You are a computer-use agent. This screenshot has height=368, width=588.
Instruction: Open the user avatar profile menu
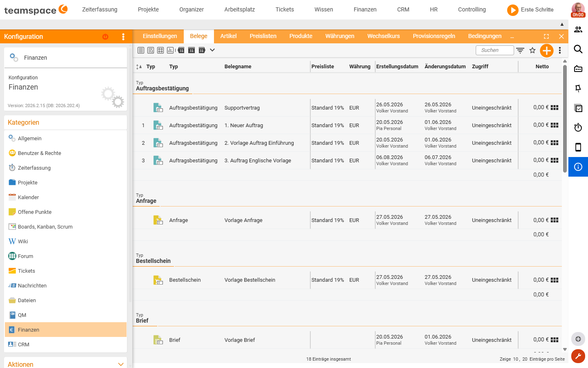(x=578, y=10)
